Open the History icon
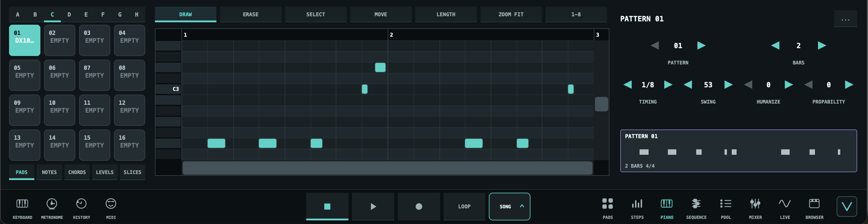This screenshot has width=868, height=224. click(81, 204)
